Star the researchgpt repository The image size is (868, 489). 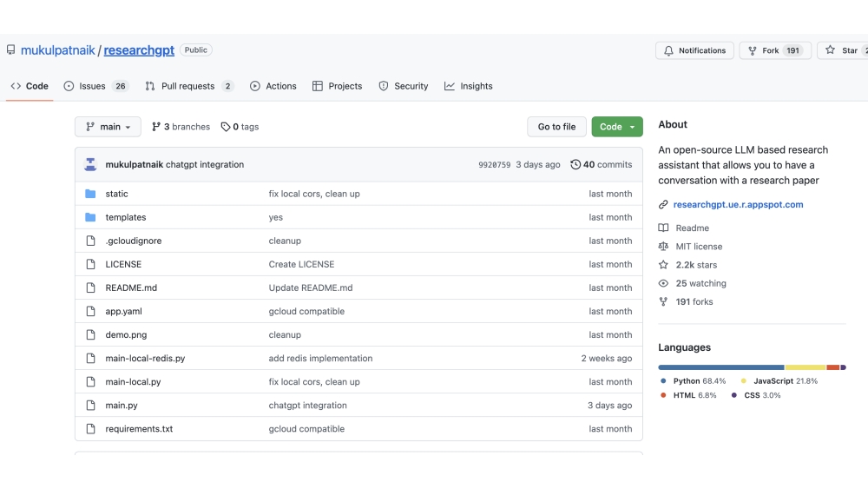pos(840,50)
